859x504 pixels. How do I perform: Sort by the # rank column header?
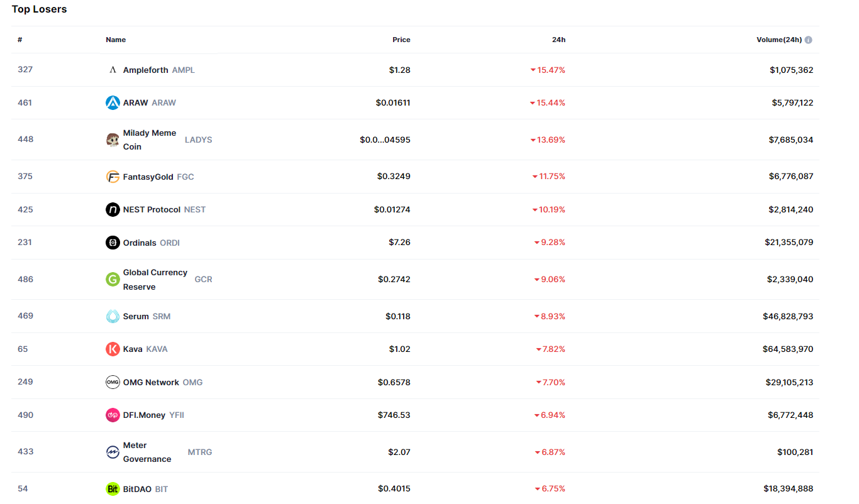pos(20,40)
